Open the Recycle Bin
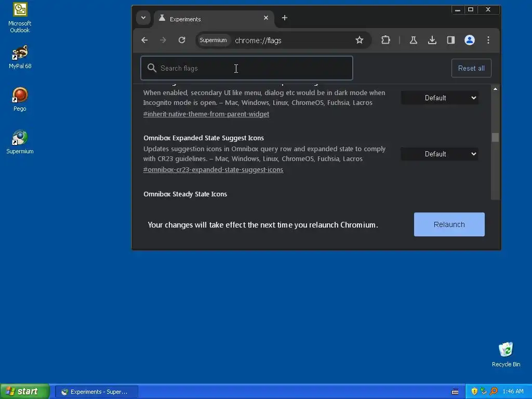Screen dimensions: 532x399 pos(506,354)
